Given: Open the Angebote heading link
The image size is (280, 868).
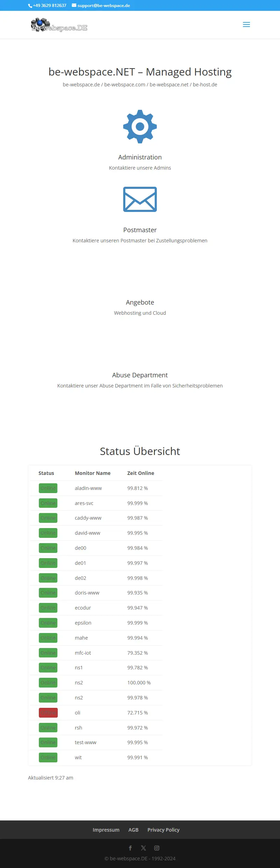Looking at the screenshot, I should pos(140,303).
